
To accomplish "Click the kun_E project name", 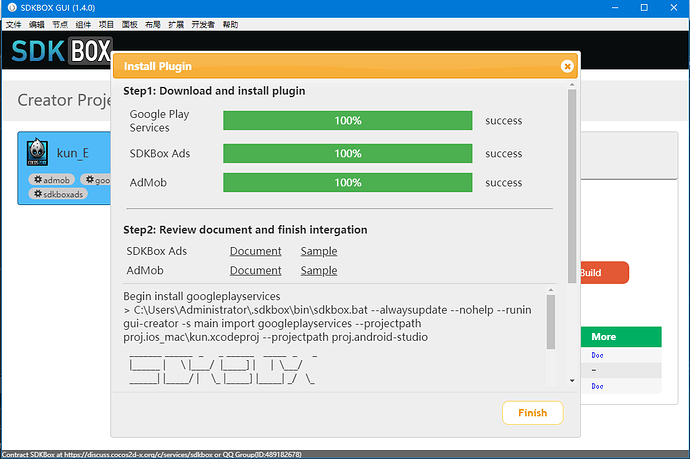I will (73, 153).
